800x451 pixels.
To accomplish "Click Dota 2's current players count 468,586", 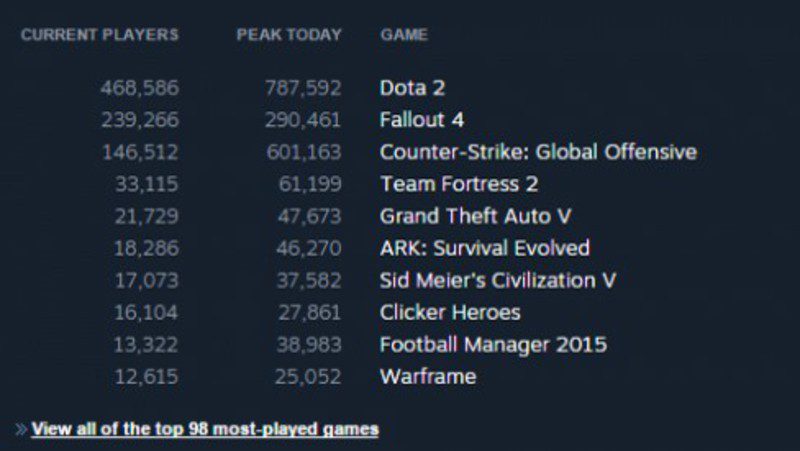I will pos(139,88).
